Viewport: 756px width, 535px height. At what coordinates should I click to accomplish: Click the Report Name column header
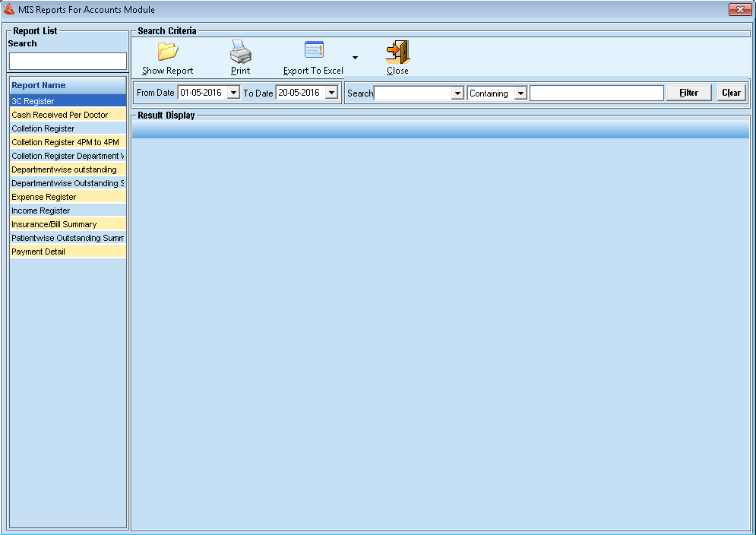[x=67, y=85]
